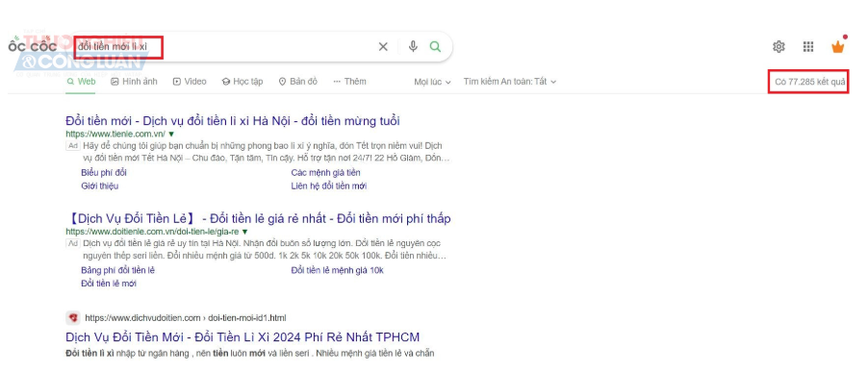Click Liên hệ đổi tiền mới sitelink

pyautogui.click(x=329, y=186)
